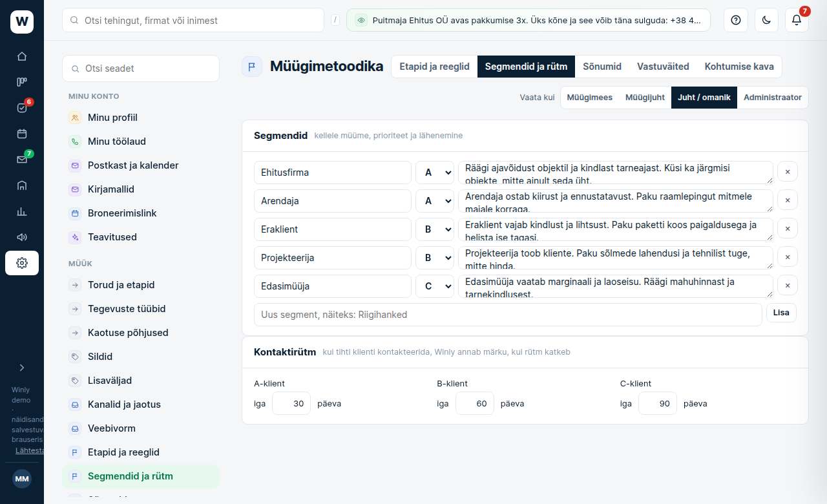Open the Vastuväited tab
The height and width of the screenshot is (504, 827).
click(x=663, y=67)
